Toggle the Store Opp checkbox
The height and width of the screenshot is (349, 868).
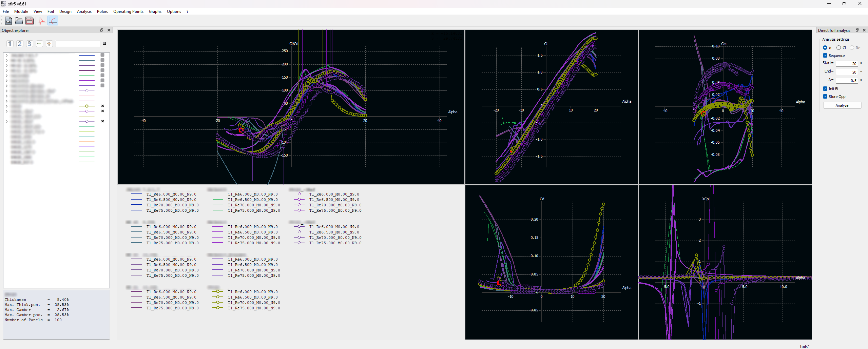825,97
